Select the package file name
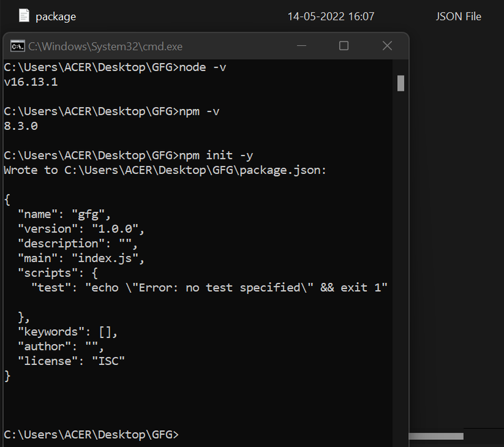504x447 pixels. point(56,16)
